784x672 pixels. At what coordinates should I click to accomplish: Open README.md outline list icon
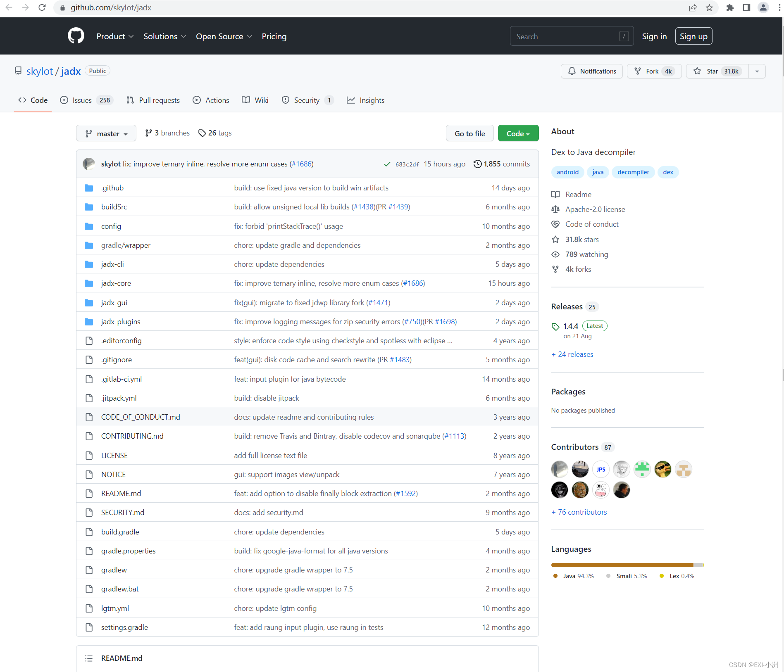click(x=89, y=658)
